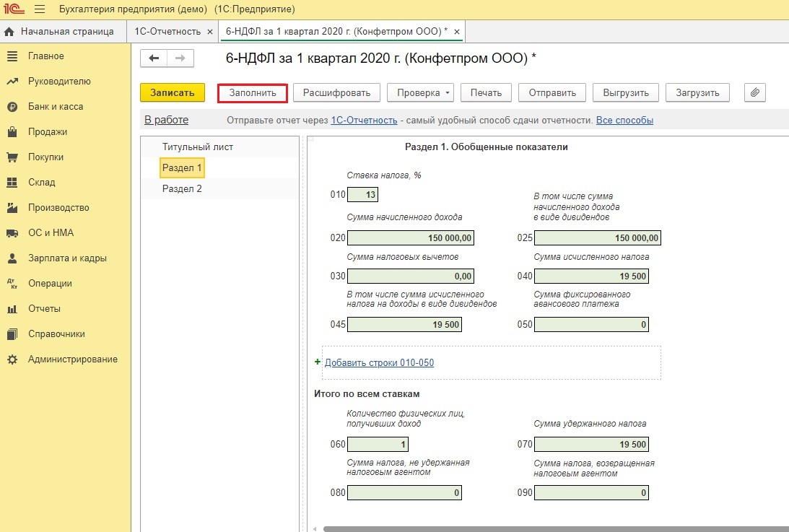Click the Главное sidebar icon
Image resolution: width=789 pixels, height=532 pixels.
[12, 56]
